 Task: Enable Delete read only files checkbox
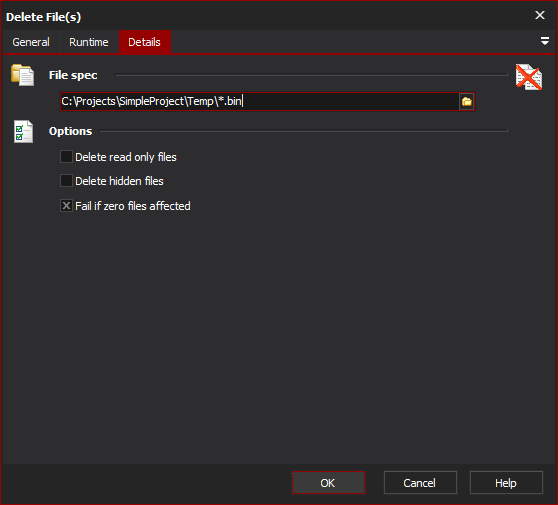(66, 157)
